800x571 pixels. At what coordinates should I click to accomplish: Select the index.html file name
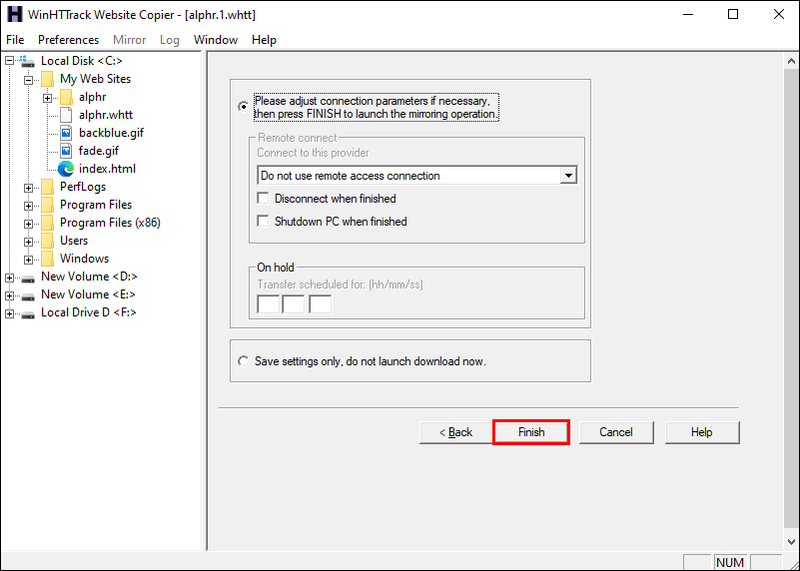pyautogui.click(x=107, y=169)
